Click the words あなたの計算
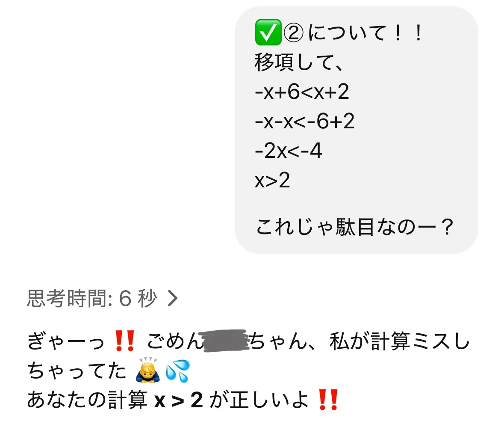The image size is (504, 427). coord(87,400)
